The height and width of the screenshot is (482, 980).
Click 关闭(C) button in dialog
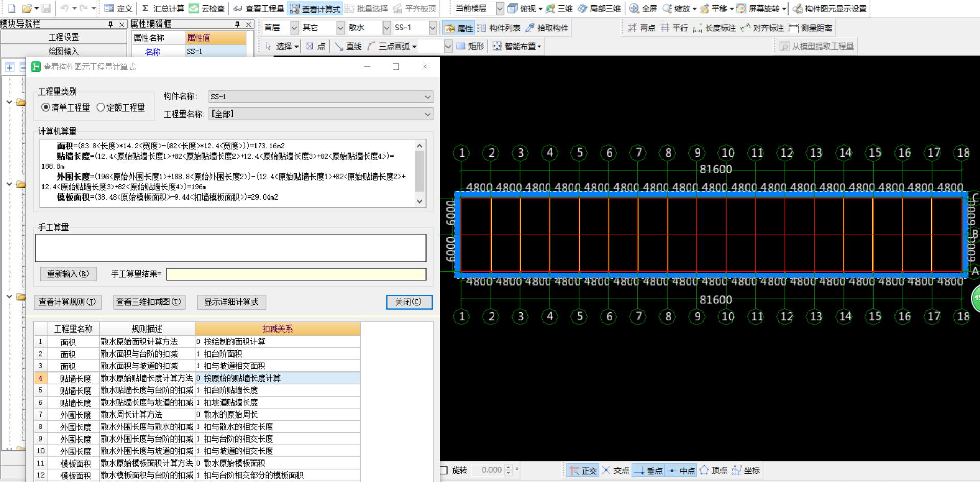pos(409,302)
